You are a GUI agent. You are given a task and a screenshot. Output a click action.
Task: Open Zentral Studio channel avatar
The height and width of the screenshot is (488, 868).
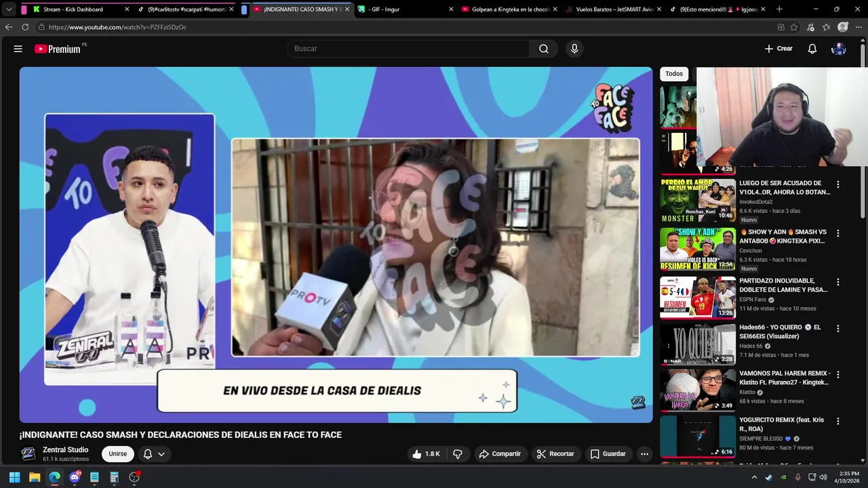[28, 454]
